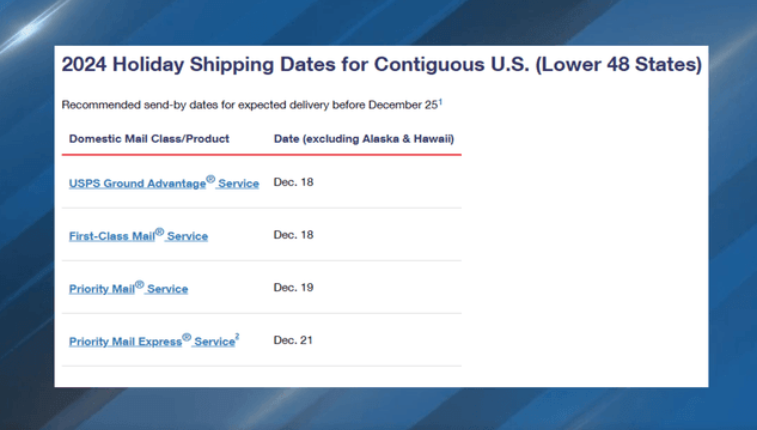Viewport: 757px width, 430px height.
Task: Click footnote 2 after Priority Mail Express Service
Action: click(237, 337)
